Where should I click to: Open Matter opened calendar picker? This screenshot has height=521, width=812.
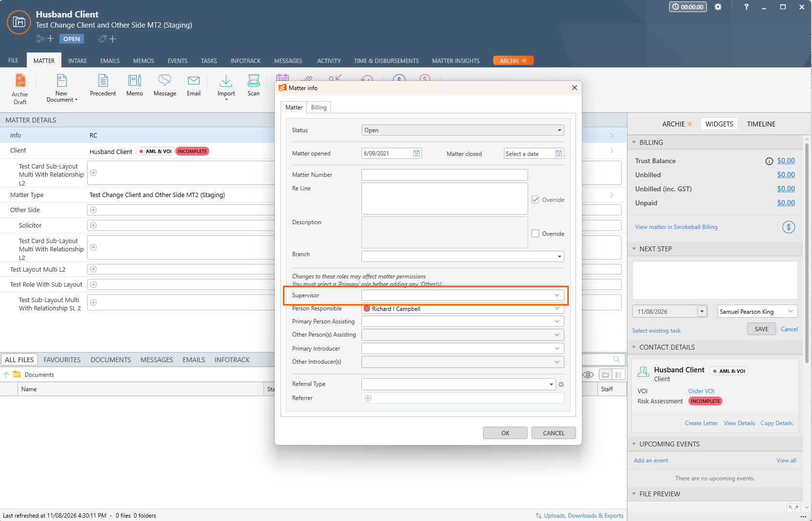(416, 153)
